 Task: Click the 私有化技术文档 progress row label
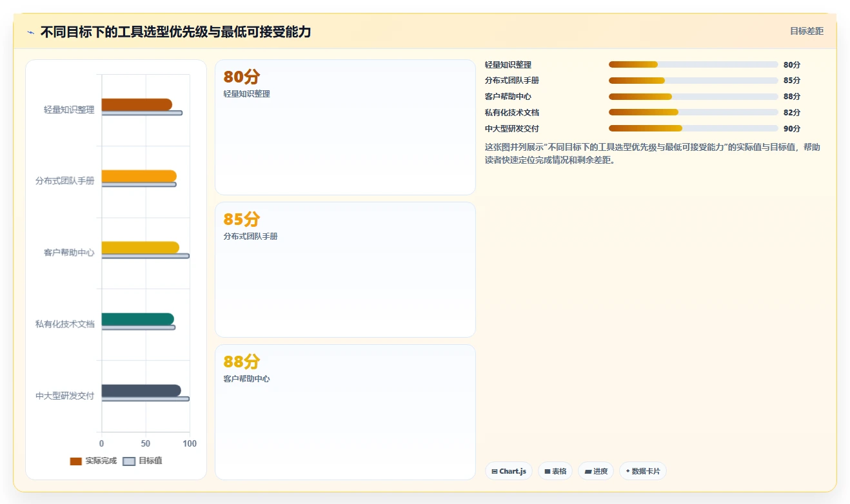(x=512, y=112)
